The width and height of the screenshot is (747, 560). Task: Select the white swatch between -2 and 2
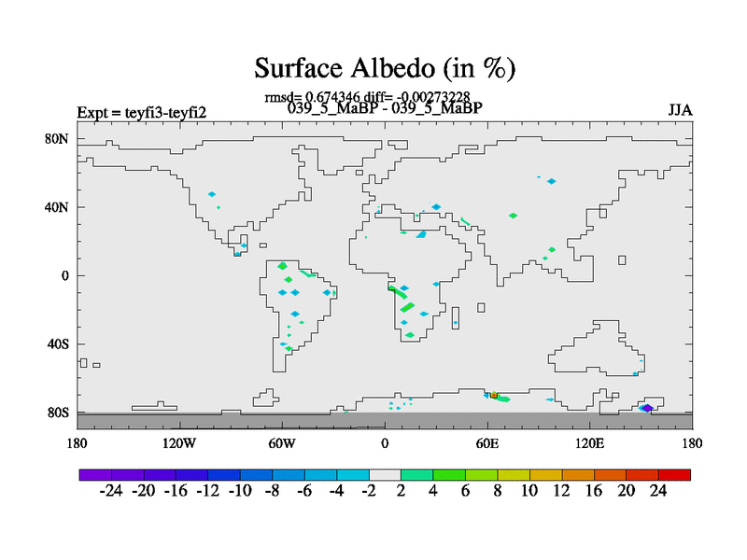[385, 475]
